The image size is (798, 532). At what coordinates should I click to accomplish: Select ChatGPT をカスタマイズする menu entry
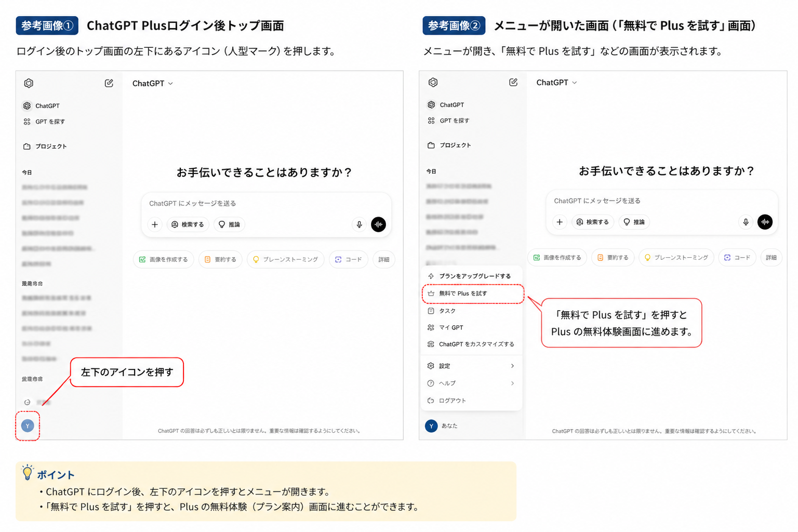[471, 344]
